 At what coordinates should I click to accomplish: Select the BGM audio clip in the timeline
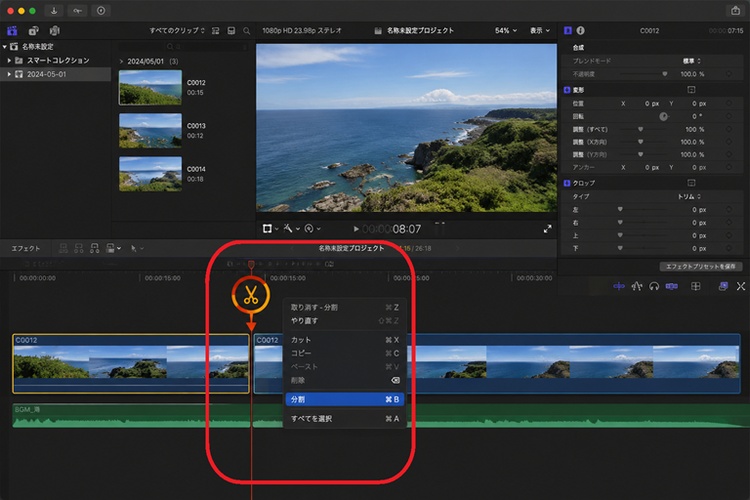point(381,416)
